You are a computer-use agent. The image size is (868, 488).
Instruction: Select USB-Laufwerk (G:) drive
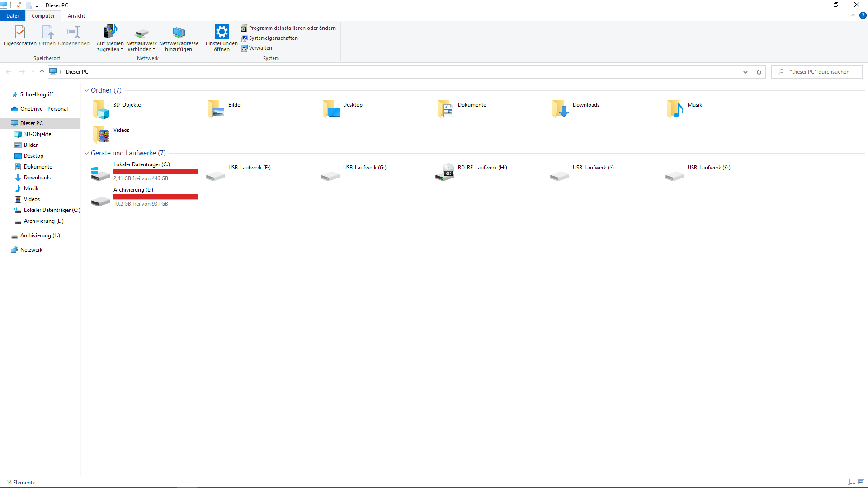[x=364, y=168]
